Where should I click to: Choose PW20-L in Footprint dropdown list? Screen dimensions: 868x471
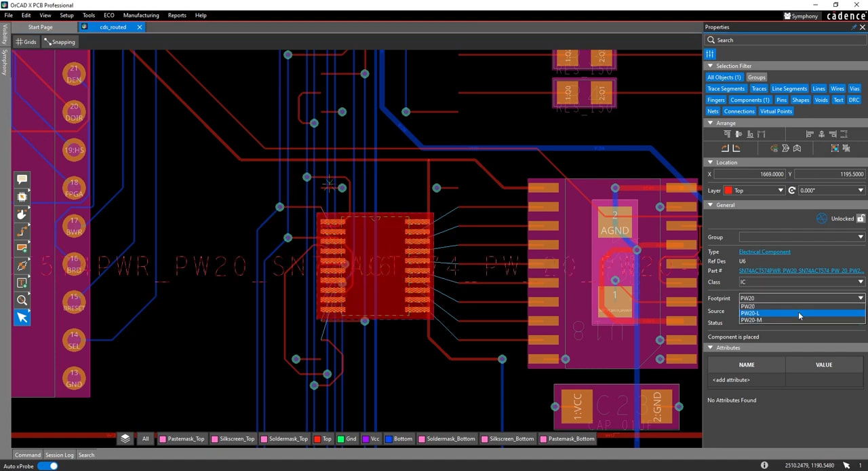802,314
